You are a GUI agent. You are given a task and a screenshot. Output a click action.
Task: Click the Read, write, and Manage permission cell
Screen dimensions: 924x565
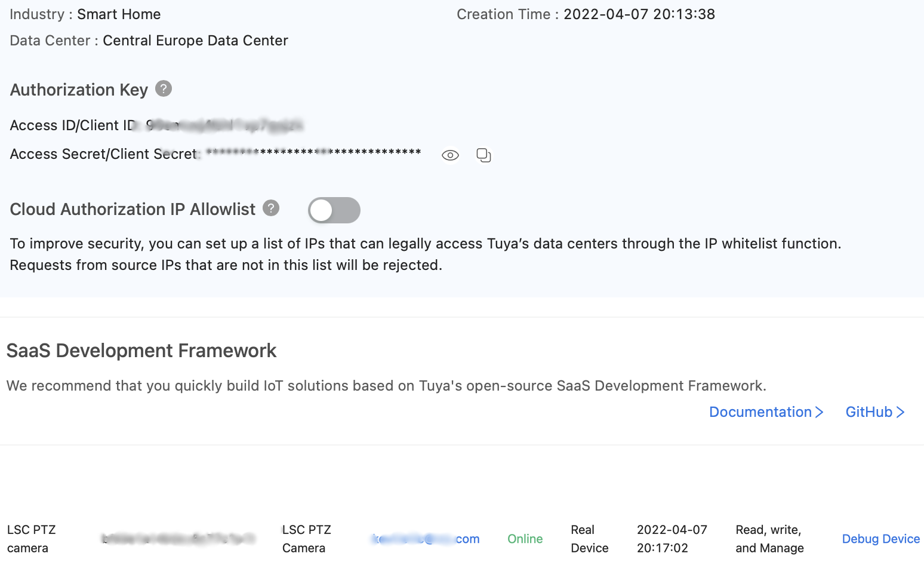(770, 539)
